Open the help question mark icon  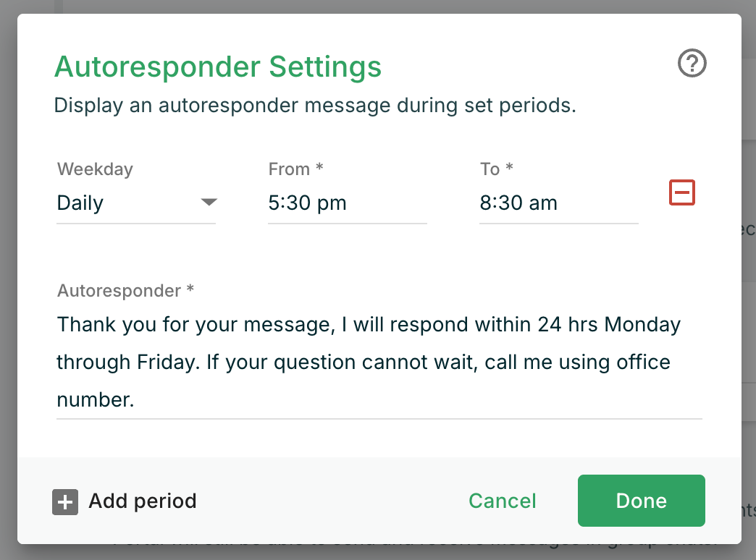click(692, 64)
